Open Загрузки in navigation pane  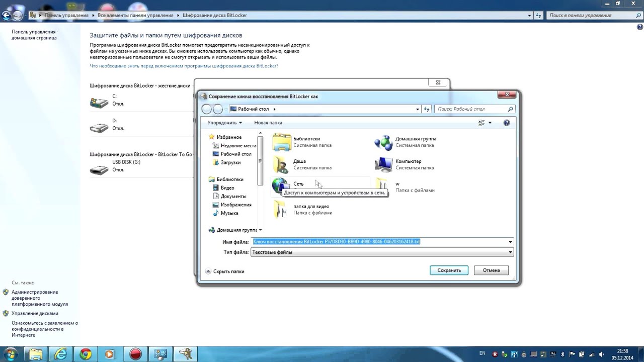coord(226,162)
